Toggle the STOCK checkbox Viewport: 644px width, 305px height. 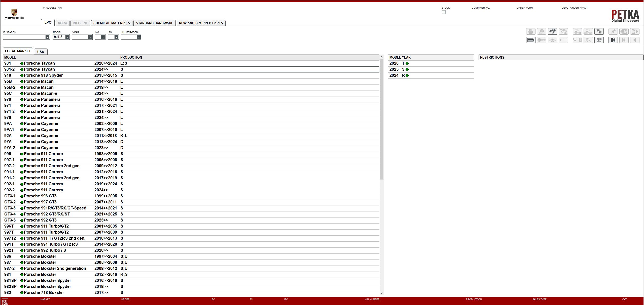click(444, 12)
